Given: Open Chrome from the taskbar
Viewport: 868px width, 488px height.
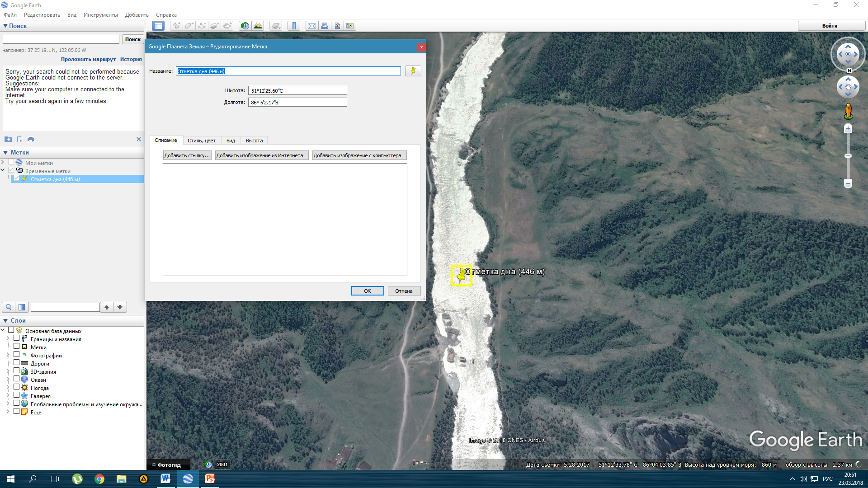Looking at the screenshot, I should [99, 479].
